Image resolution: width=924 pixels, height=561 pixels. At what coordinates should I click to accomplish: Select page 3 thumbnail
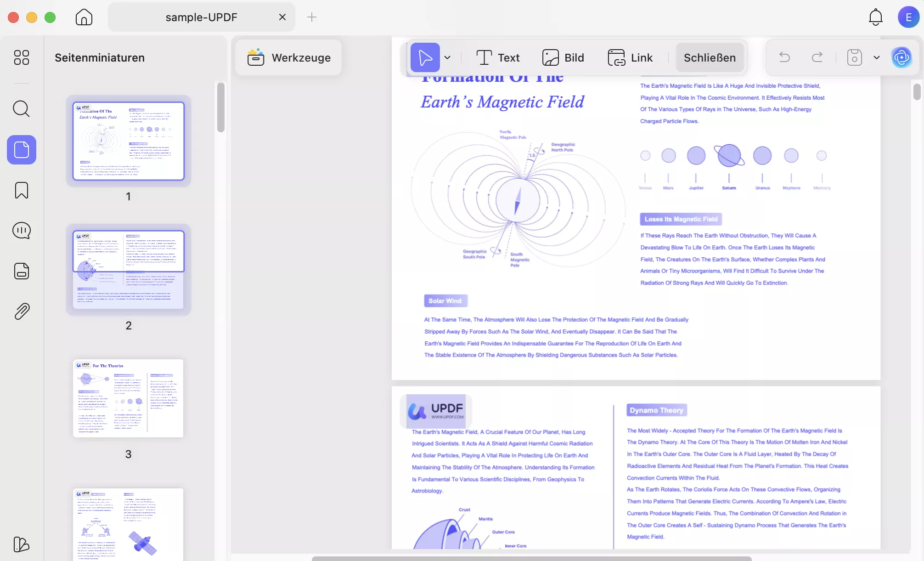click(128, 398)
